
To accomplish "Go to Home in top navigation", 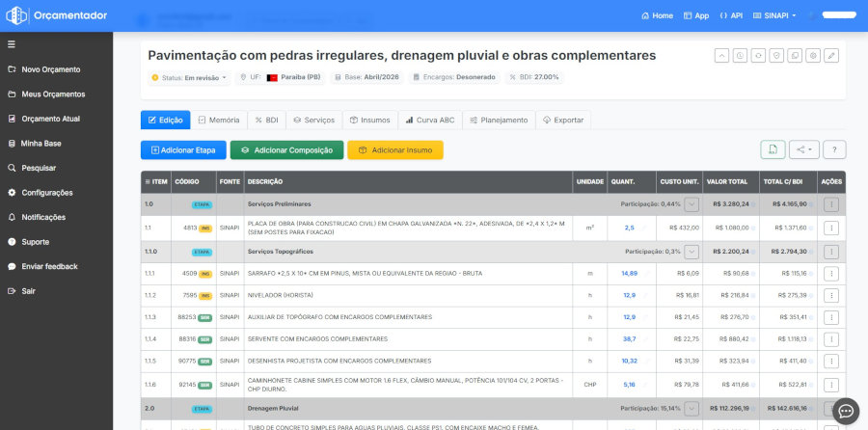I will 657,15.
